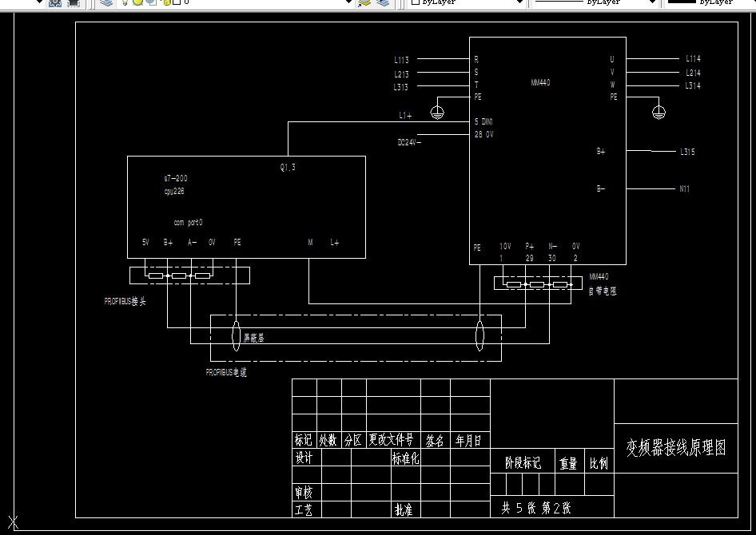Select the 5V terminal label
Image resolution: width=756 pixels, height=535 pixels.
coord(145,242)
